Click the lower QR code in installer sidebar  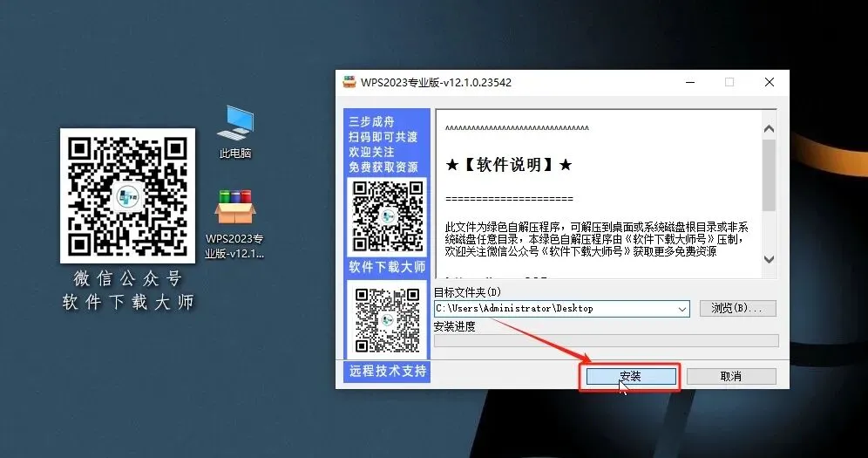click(x=387, y=319)
